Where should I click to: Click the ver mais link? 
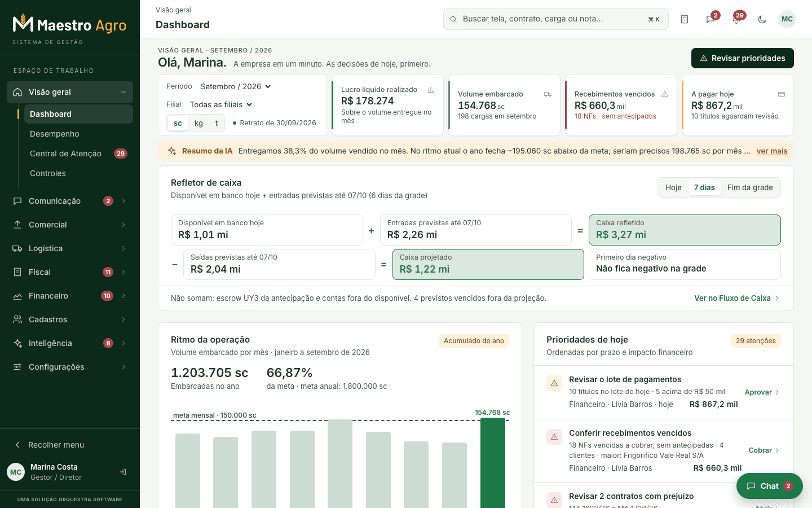[772, 151]
